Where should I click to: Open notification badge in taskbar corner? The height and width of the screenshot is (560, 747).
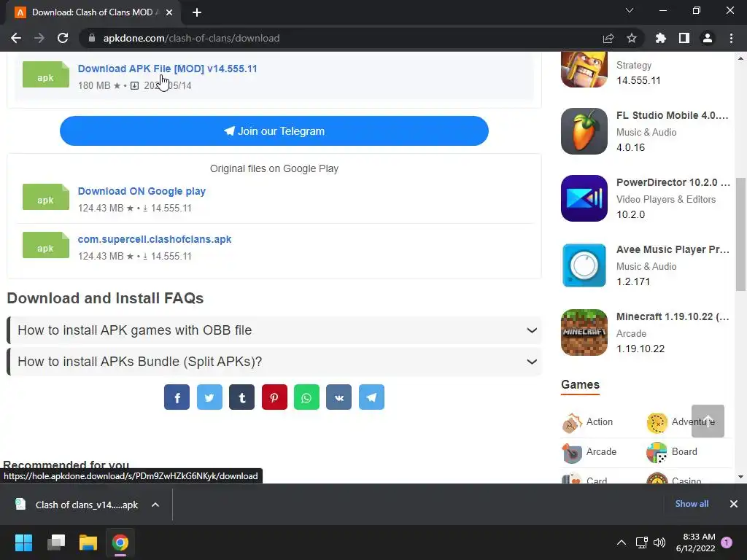[727, 542]
